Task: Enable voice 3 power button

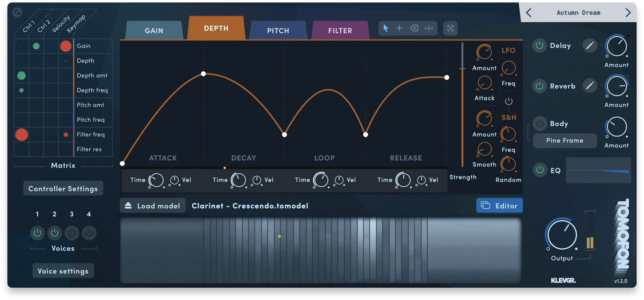Action: point(72,233)
